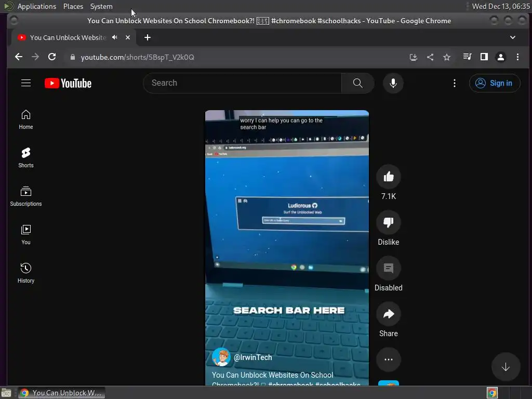
Task: Share this Short
Action: 389,314
